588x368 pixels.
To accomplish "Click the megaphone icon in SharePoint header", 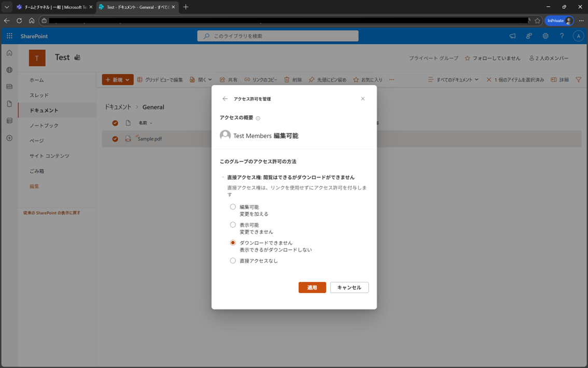I will 512,36.
